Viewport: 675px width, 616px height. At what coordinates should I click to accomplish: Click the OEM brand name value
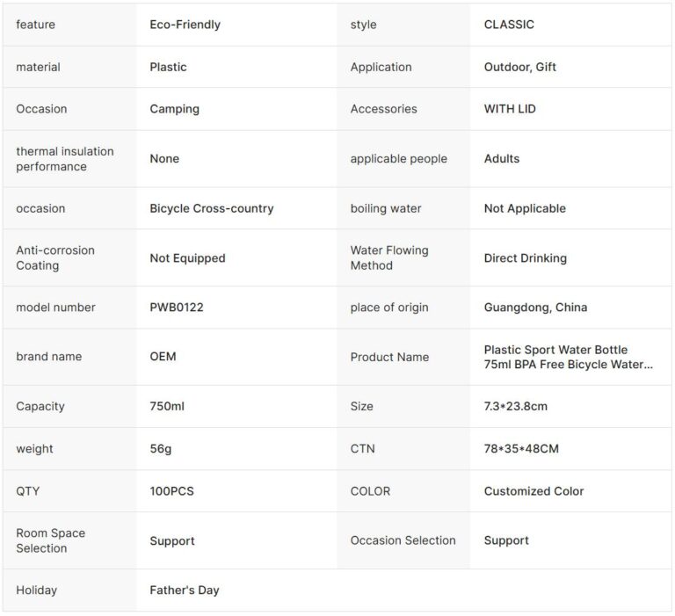tap(163, 357)
